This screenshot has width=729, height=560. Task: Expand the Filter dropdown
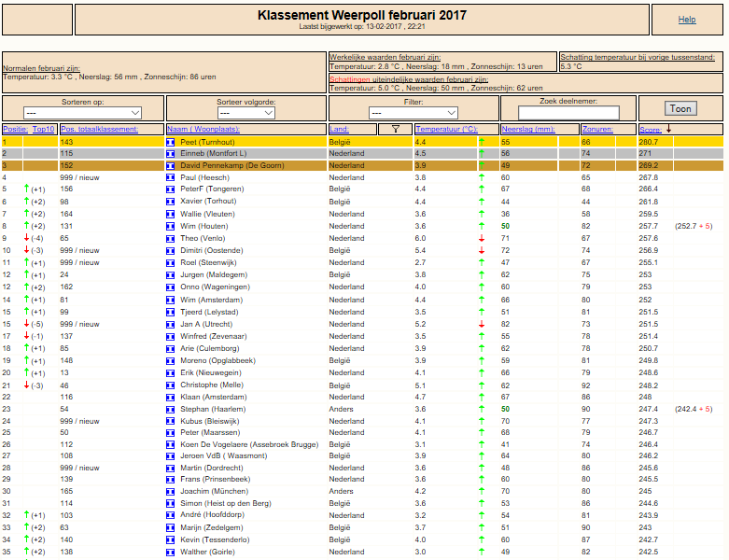coord(414,113)
